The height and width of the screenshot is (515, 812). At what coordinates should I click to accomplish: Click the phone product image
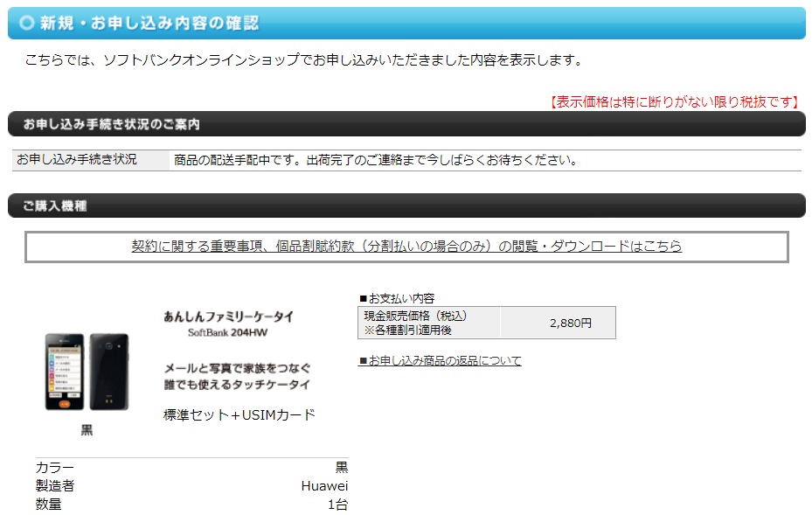point(87,372)
